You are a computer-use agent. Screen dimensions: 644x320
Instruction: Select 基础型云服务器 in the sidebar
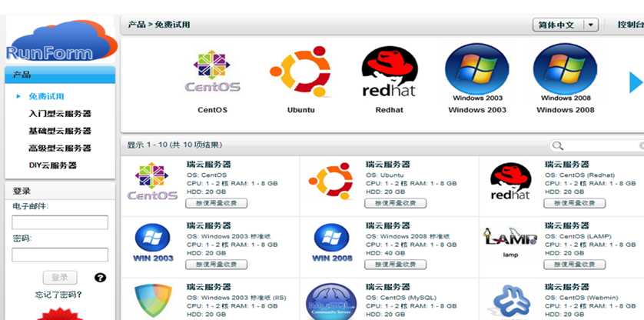coord(59,132)
